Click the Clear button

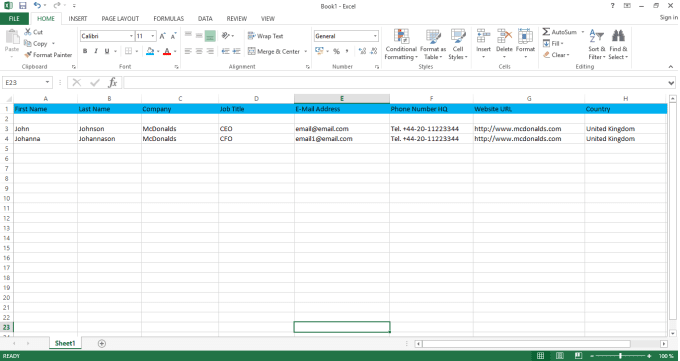pyautogui.click(x=556, y=55)
